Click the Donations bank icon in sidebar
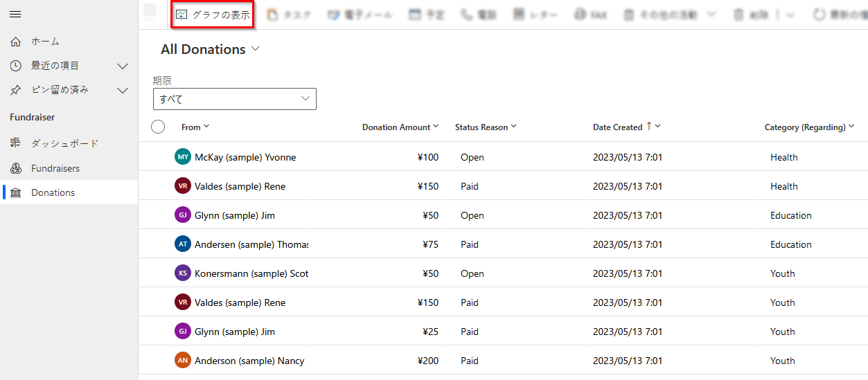This screenshot has height=380, width=868. (15, 192)
